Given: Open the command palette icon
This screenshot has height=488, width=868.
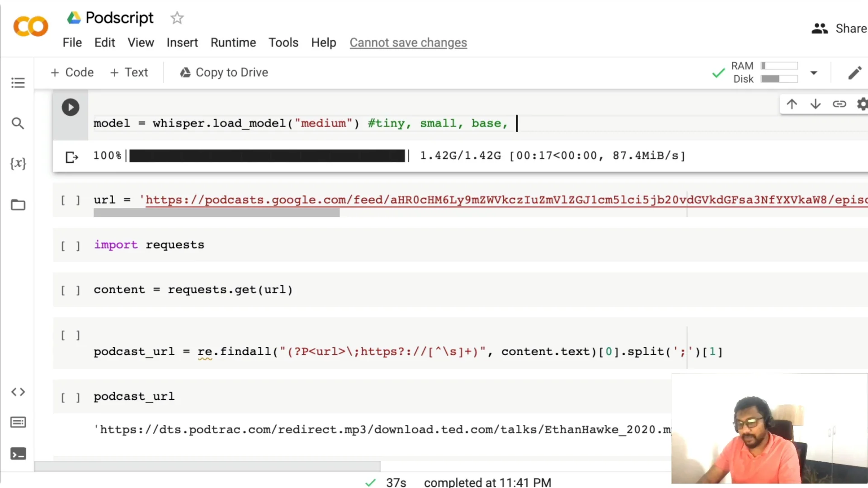Looking at the screenshot, I should (x=18, y=422).
